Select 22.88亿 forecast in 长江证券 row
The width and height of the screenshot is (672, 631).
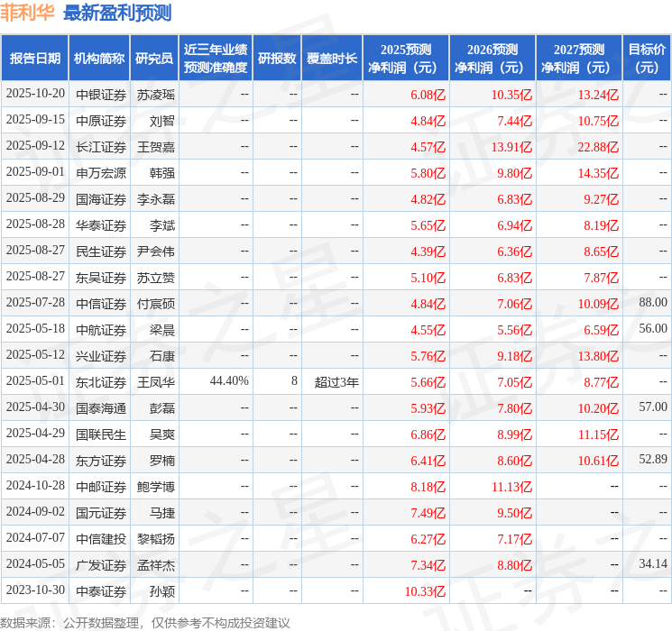(x=598, y=147)
